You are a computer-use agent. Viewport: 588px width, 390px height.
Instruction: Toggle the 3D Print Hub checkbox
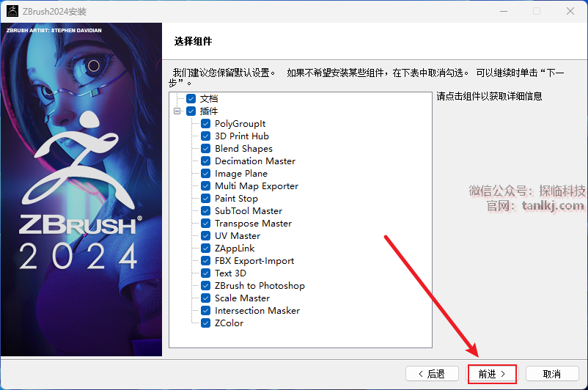[205, 136]
